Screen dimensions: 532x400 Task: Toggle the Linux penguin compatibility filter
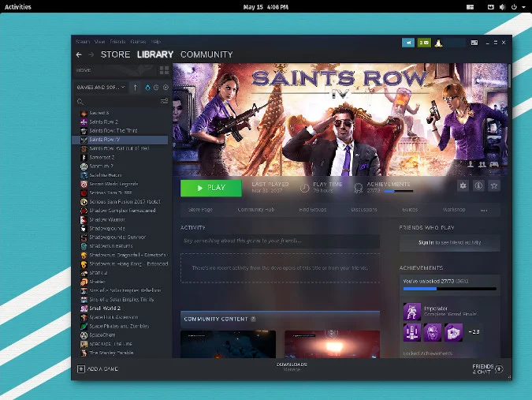pyautogui.click(x=147, y=87)
